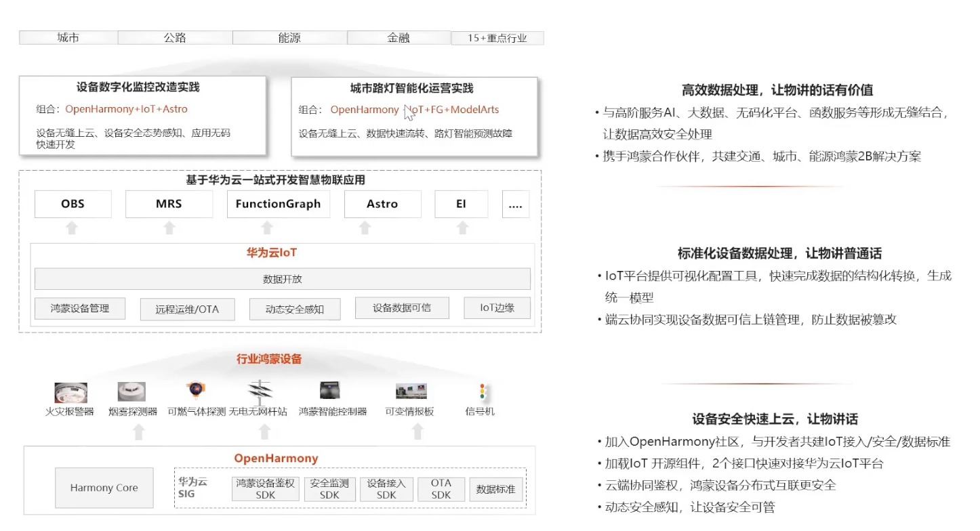This screenshot has width=980, height=531.
Task: Click the OBS service box
Action: 73,204
